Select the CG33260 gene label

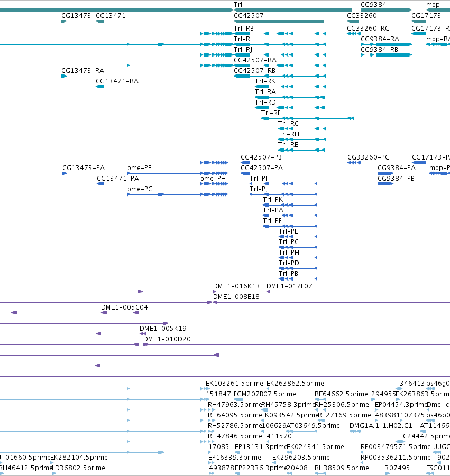pyautogui.click(x=362, y=15)
